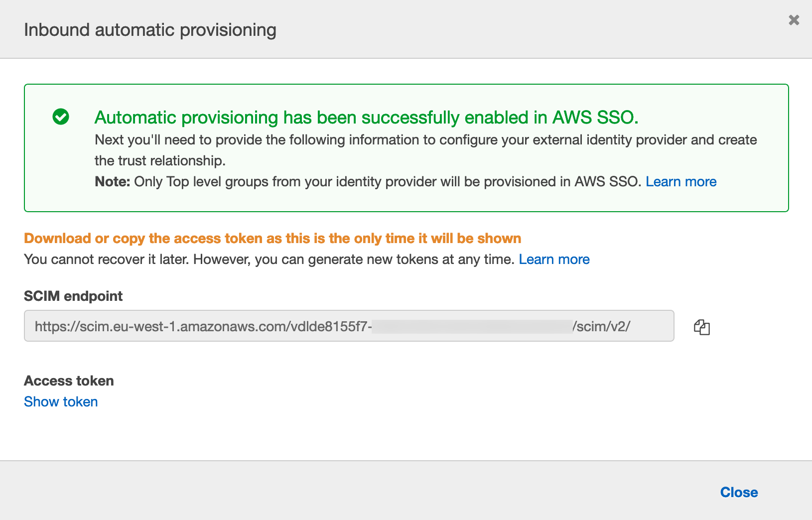
Task: Open Learn more about top level groups
Action: (680, 182)
